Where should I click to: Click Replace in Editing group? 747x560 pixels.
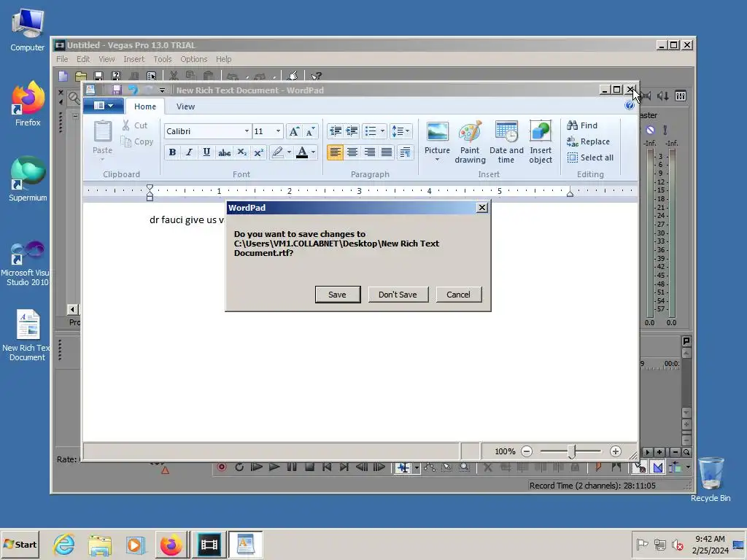coord(589,141)
